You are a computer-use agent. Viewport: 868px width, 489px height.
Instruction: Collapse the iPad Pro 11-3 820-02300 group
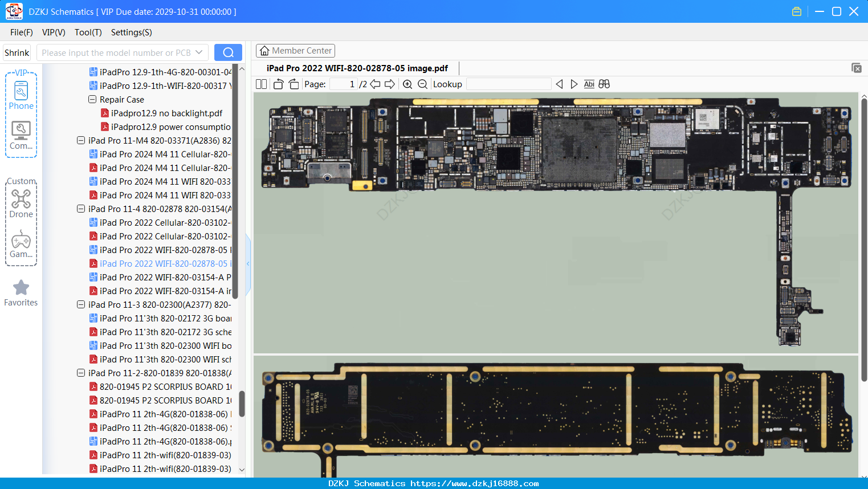(81, 305)
